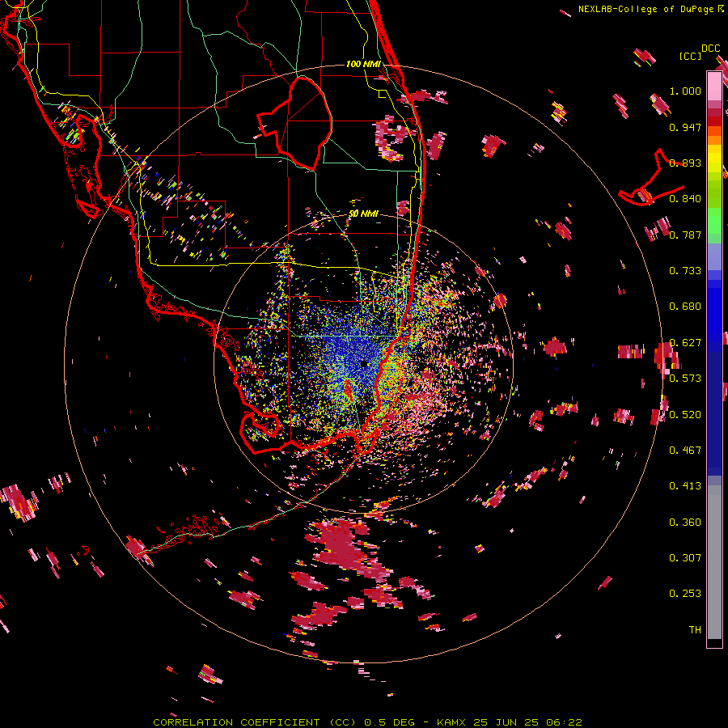The width and height of the screenshot is (728, 728).
Task: Click the 0.627 legend value
Action: tap(685, 343)
